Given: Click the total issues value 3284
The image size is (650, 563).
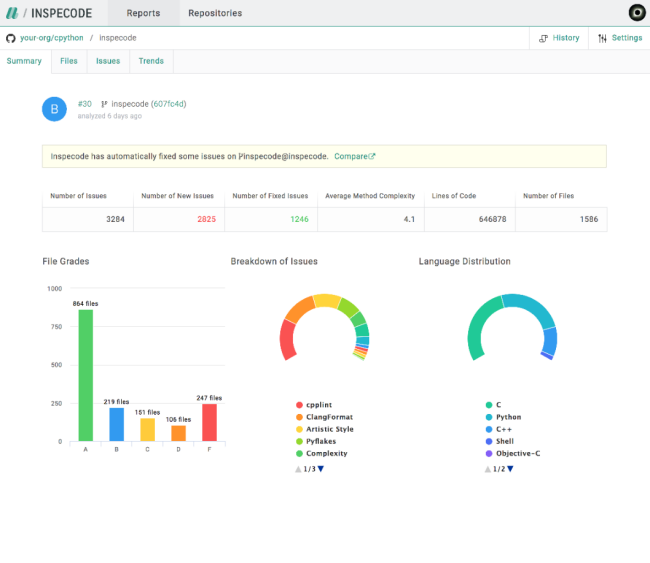Looking at the screenshot, I should coord(115,219).
